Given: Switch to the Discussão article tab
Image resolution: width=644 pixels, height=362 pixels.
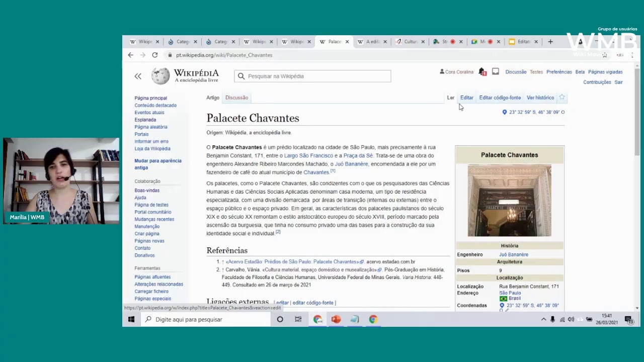Looking at the screenshot, I should (x=236, y=98).
